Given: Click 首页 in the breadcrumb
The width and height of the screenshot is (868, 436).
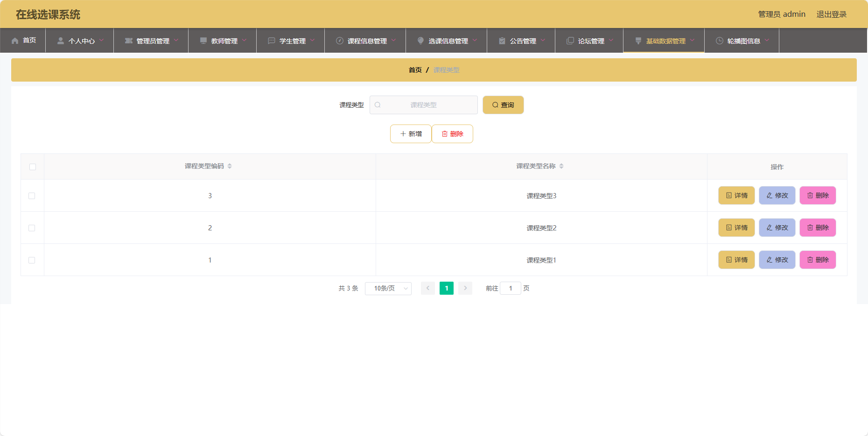Looking at the screenshot, I should tap(415, 70).
